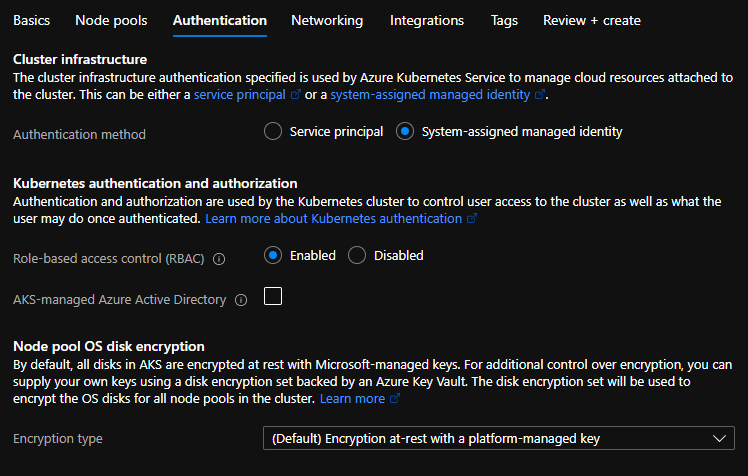Go to the Review + create tab
The width and height of the screenshot is (748, 476).
592,21
